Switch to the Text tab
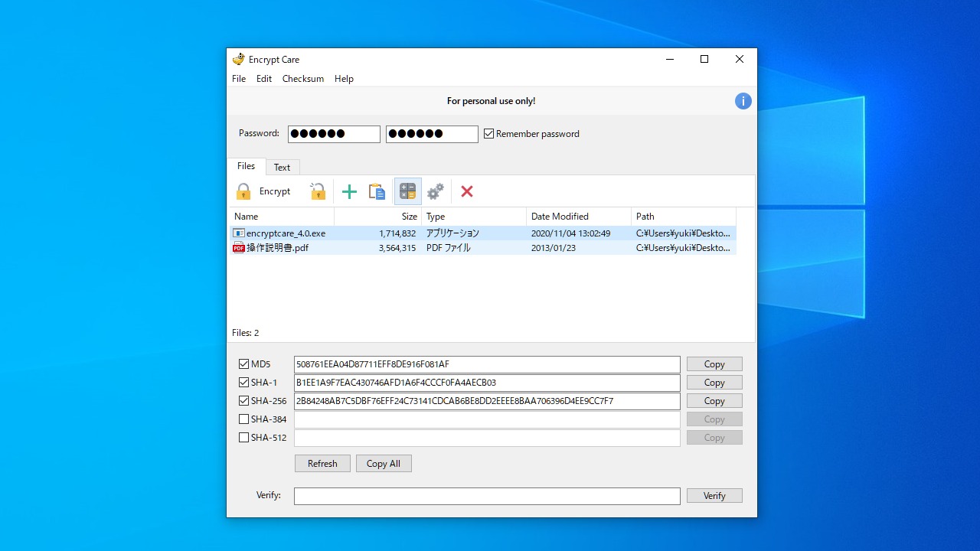980x551 pixels. coord(283,168)
